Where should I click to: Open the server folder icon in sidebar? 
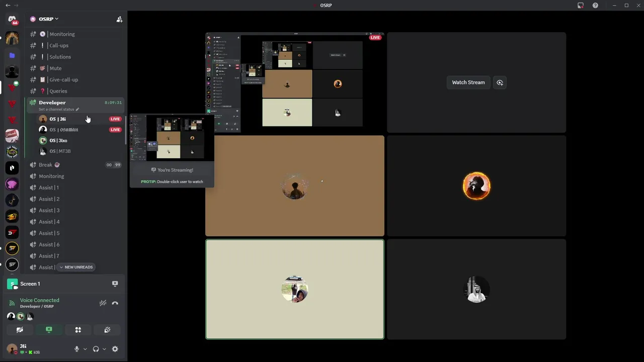coord(12,55)
